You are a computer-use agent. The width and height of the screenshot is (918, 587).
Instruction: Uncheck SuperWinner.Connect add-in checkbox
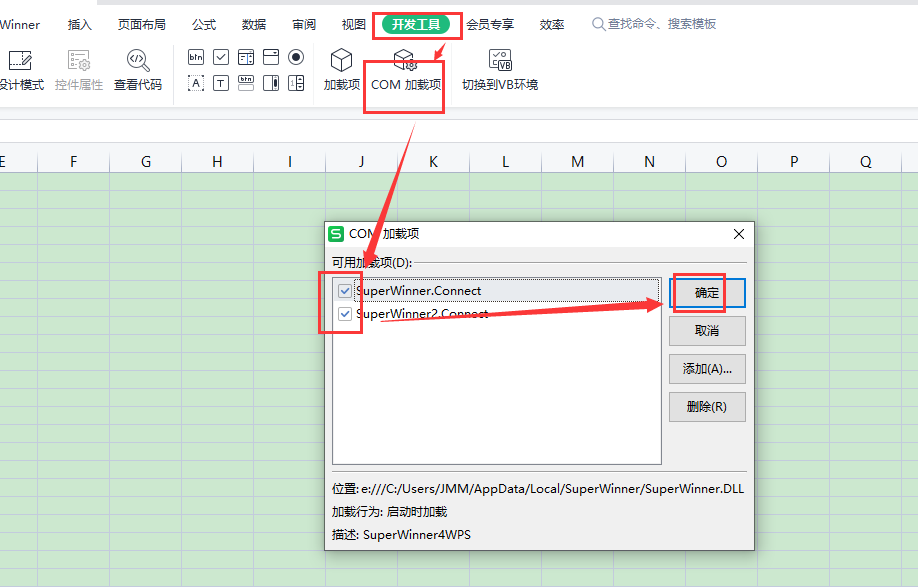[345, 290]
